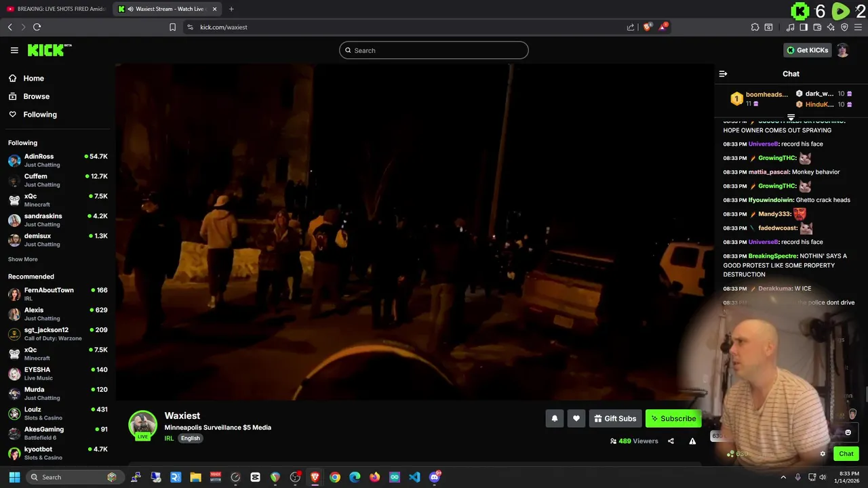
Task: Click username mattia_pascal in chat
Action: pos(769,172)
